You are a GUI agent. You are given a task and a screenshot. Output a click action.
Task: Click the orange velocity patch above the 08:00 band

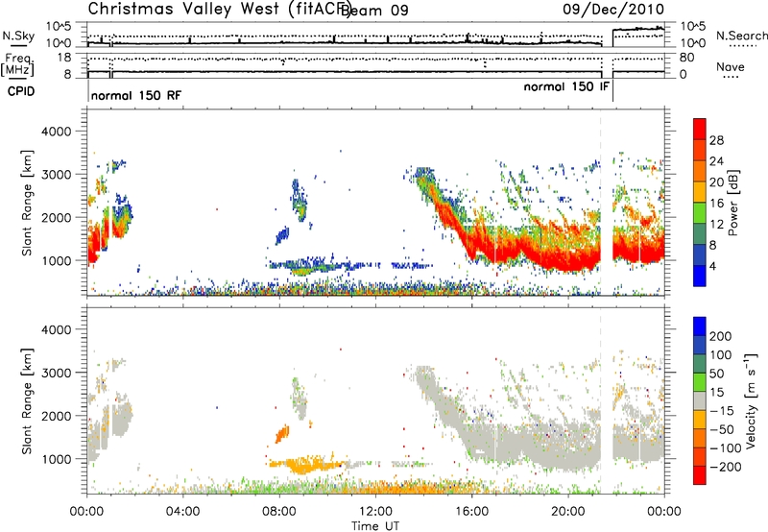pyautogui.click(x=282, y=434)
